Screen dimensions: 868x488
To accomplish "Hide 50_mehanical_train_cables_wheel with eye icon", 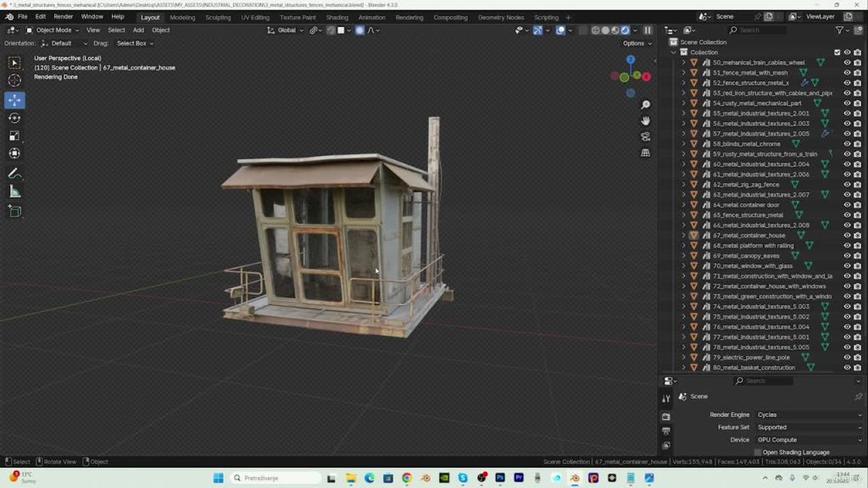I will 847,63.
